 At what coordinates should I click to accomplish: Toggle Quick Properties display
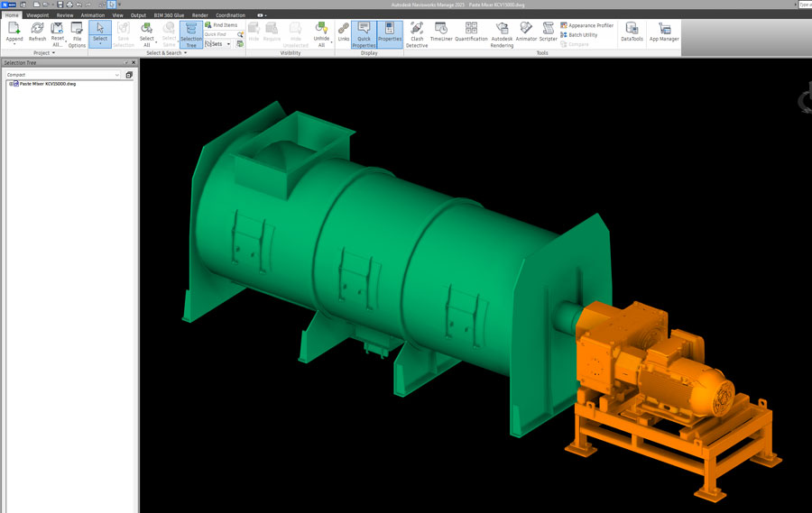(364, 34)
